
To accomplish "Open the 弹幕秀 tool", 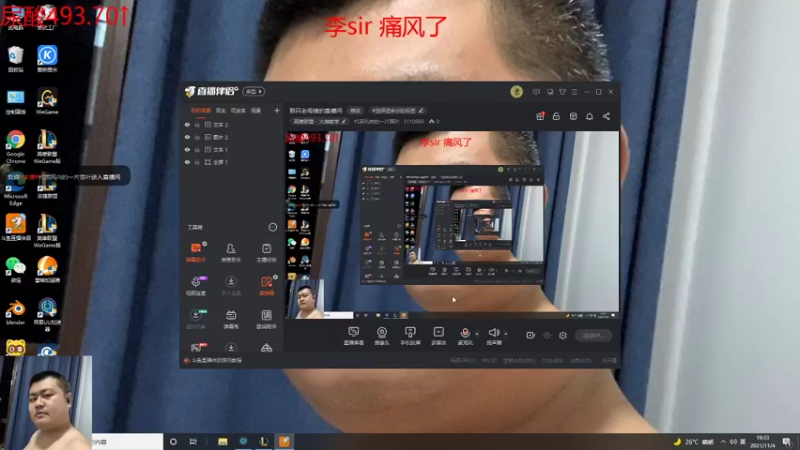I will click(231, 319).
